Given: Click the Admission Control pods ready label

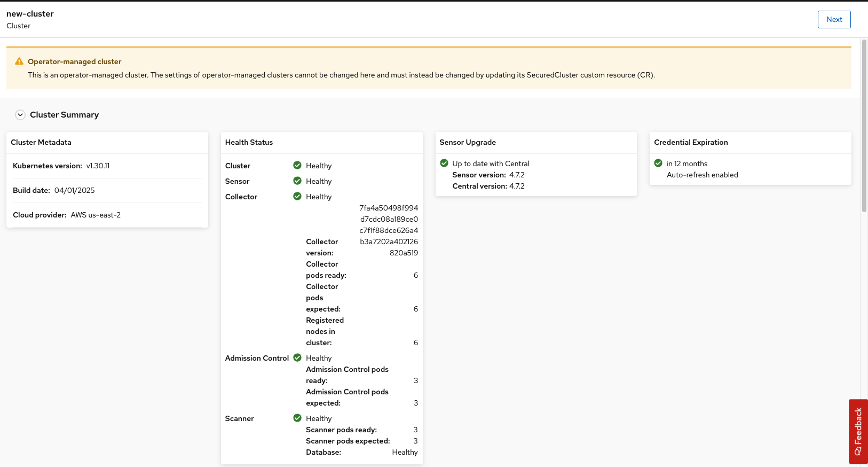Looking at the screenshot, I should [x=347, y=375].
